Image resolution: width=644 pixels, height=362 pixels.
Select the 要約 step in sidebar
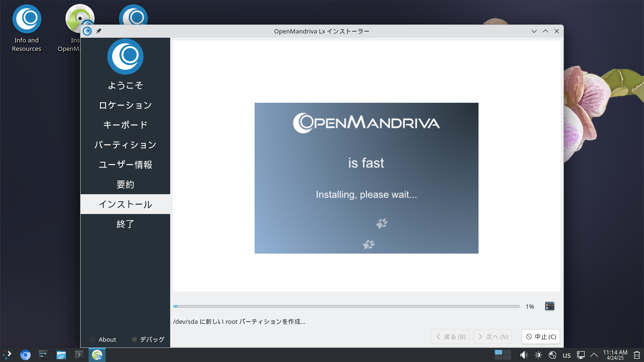click(125, 184)
